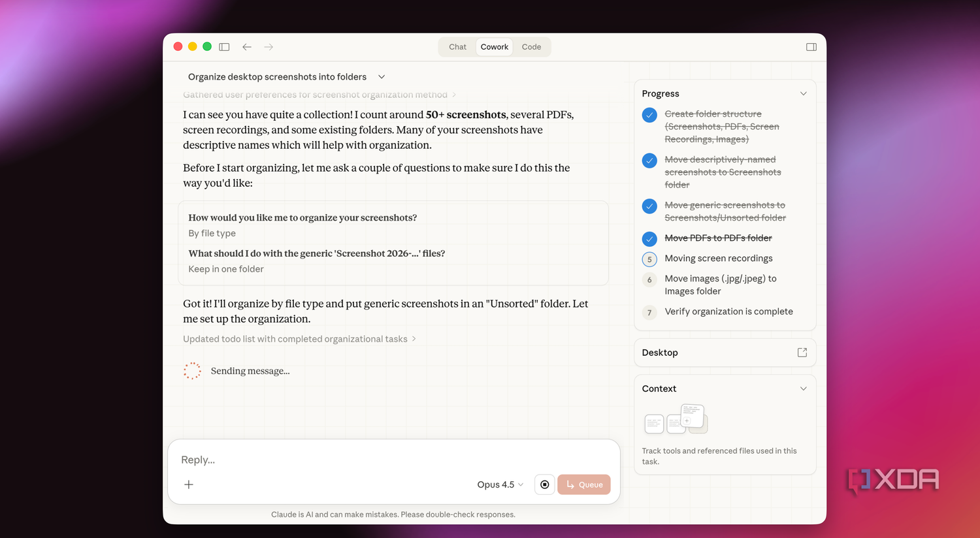Click 'Moving screen recordings' task text

[719, 259]
